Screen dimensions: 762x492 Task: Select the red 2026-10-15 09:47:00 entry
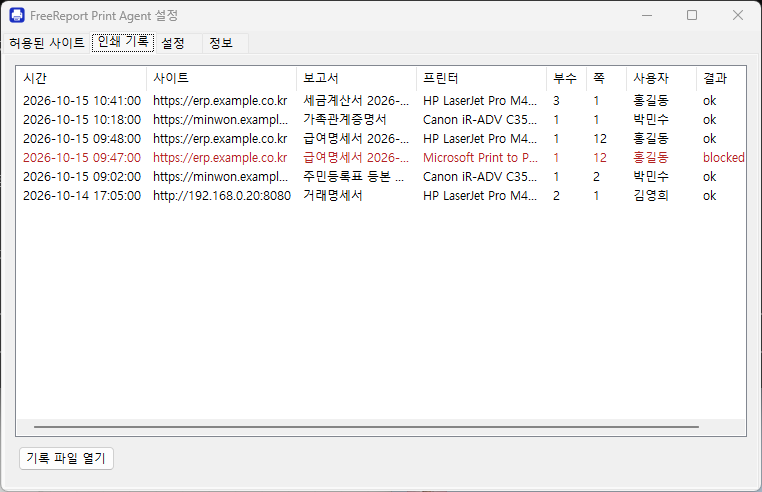tap(381, 158)
